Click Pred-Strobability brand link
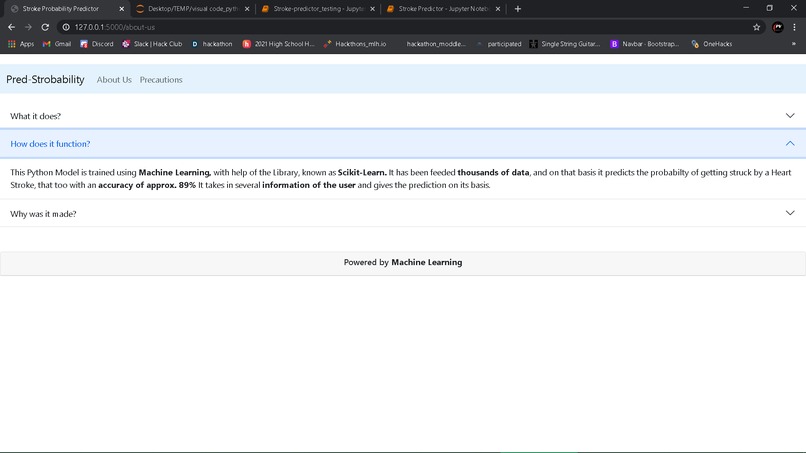The image size is (806, 453). click(x=45, y=80)
